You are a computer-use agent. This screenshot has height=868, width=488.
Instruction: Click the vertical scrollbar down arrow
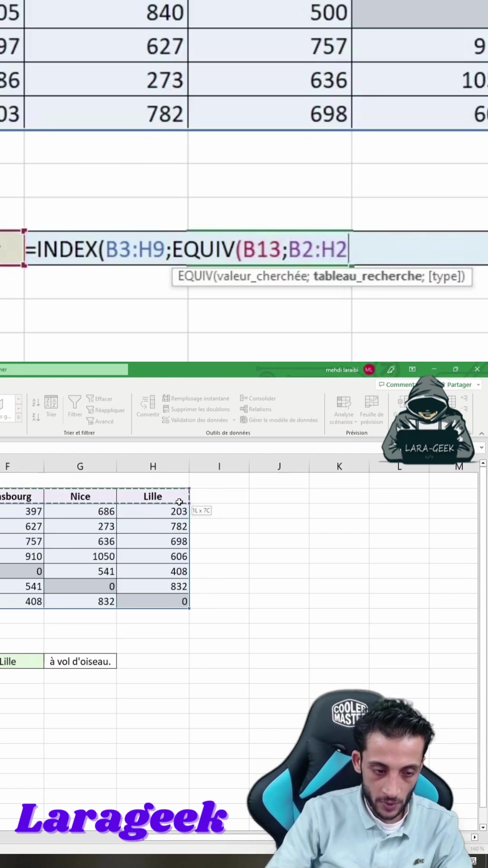(483, 827)
